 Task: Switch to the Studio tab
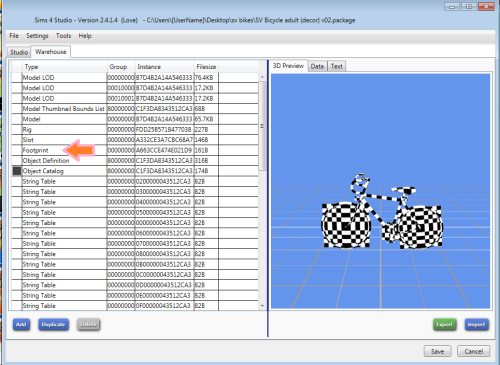point(19,52)
